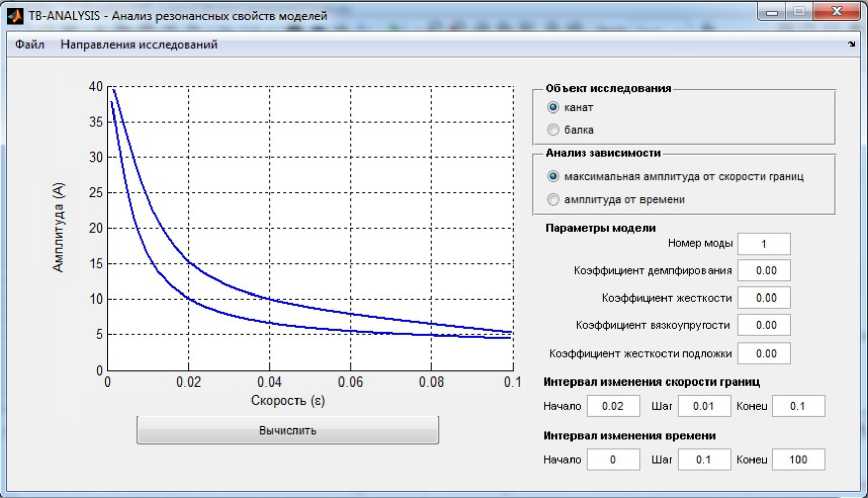Minimize the TB-ANALYSIS window

[773, 12]
